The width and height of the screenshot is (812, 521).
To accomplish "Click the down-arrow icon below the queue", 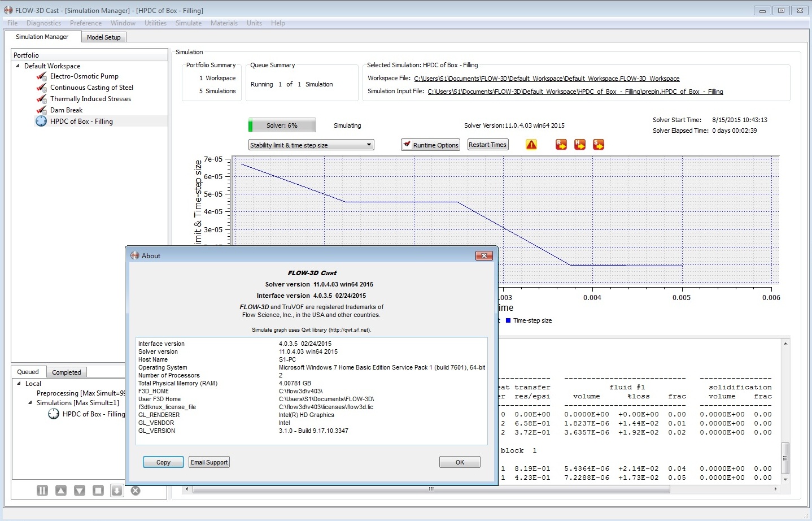I will point(117,490).
